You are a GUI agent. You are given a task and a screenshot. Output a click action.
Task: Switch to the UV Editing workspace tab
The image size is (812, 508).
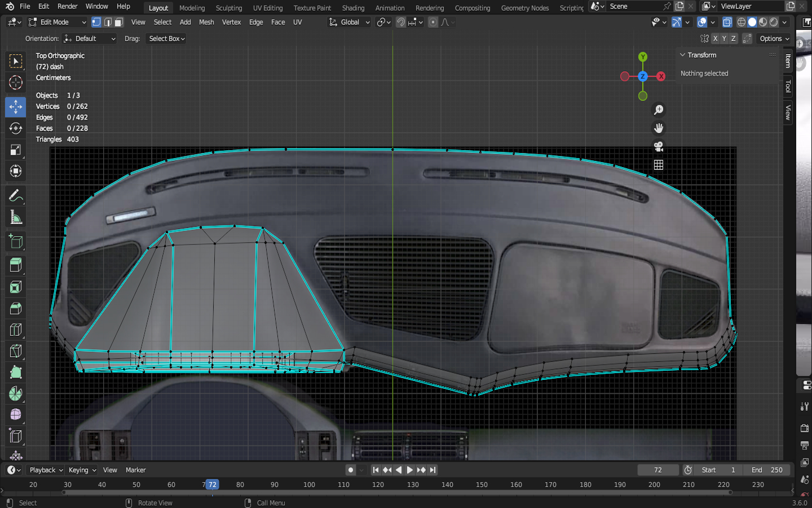[267, 8]
